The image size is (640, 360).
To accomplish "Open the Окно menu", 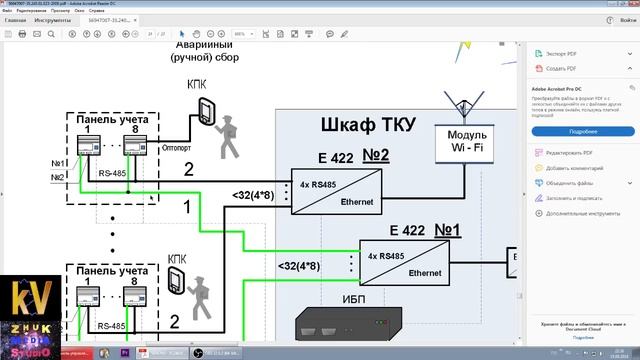I will click(x=80, y=11).
